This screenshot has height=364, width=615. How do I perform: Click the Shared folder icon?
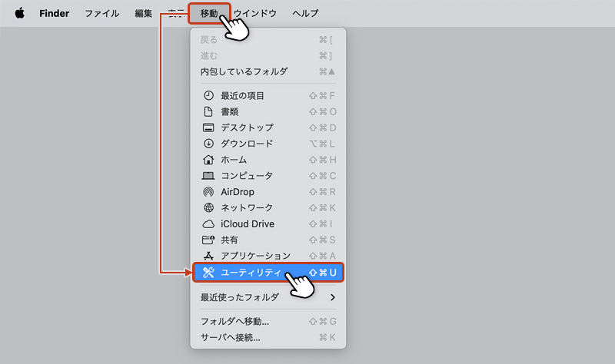click(x=208, y=240)
